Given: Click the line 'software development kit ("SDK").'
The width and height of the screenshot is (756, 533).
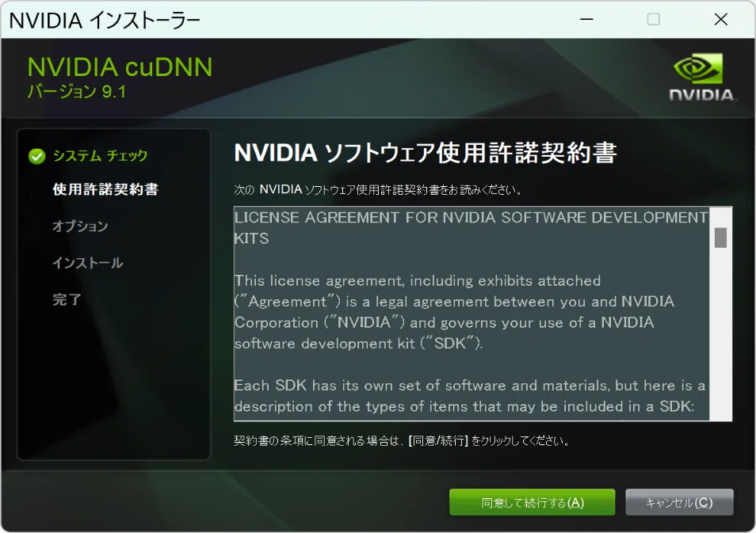Looking at the screenshot, I should click(x=358, y=344).
